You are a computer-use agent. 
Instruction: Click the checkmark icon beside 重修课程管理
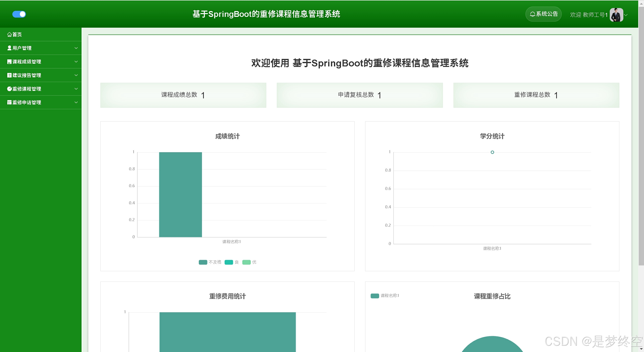(9, 89)
